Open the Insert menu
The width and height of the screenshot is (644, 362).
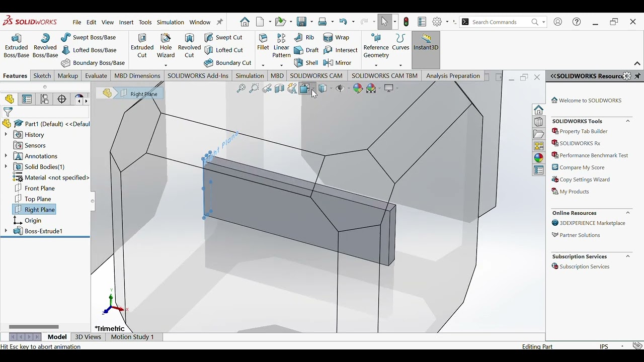(126, 22)
